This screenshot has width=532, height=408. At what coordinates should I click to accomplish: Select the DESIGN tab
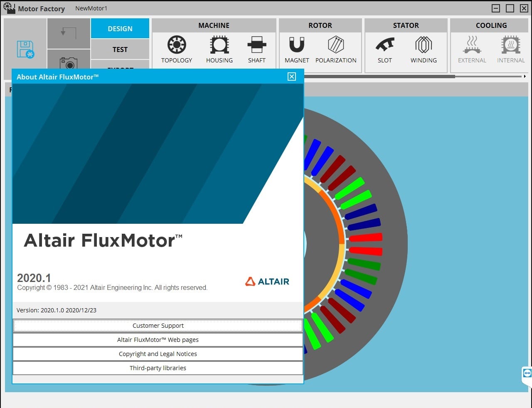(120, 28)
